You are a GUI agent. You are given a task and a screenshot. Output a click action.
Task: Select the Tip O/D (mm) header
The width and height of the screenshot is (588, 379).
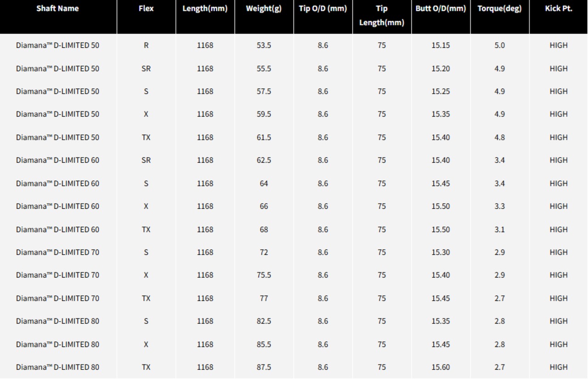[323, 9]
